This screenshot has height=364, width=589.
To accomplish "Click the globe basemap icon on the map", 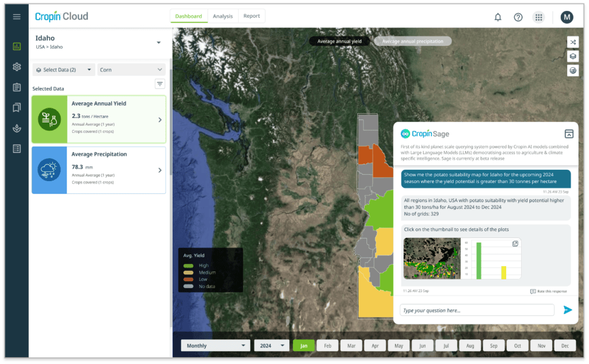I will pos(573,70).
